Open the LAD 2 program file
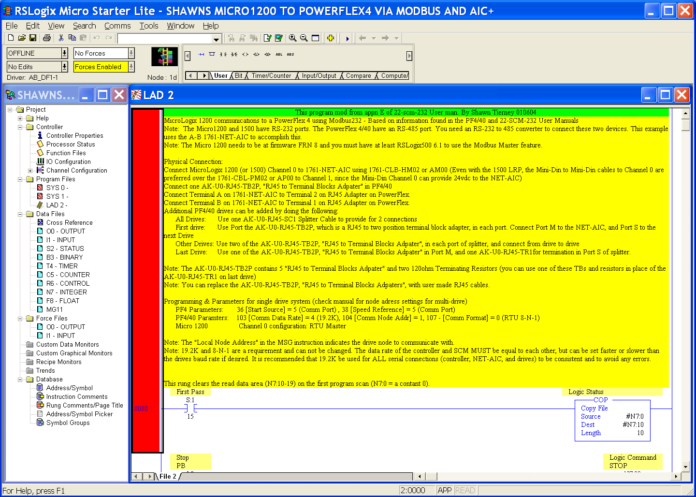Screen dimensions: 696x497 56,205
